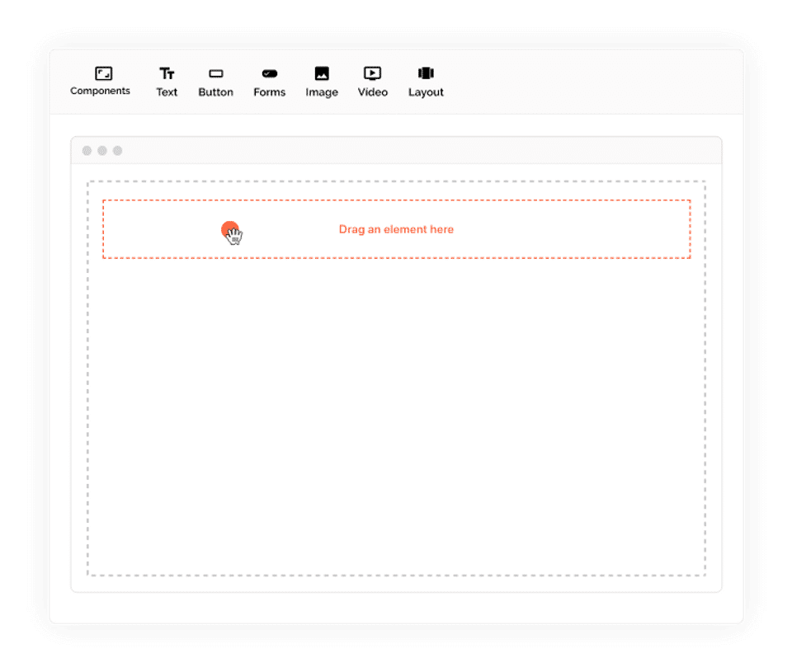This screenshot has height=672, width=792.
Task: Open the Layout element icon
Action: 426,73
